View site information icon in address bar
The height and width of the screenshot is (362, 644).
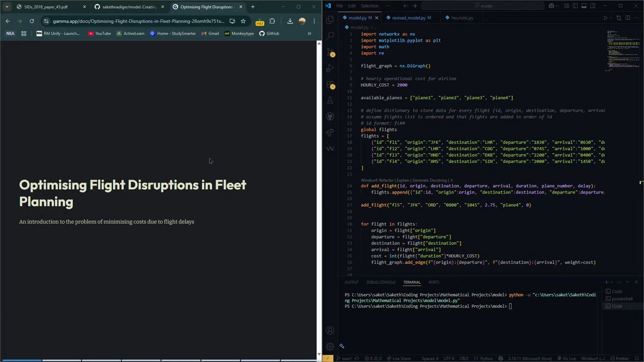tap(46, 21)
